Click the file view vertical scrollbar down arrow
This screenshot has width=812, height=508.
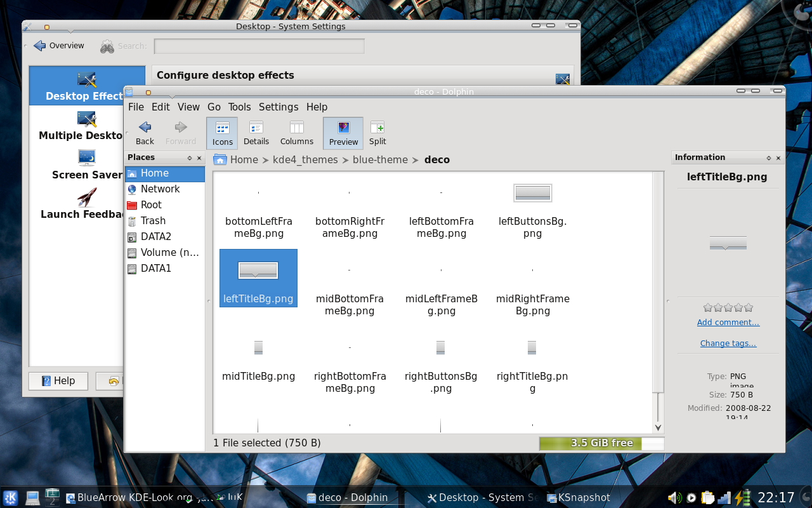pyautogui.click(x=658, y=428)
